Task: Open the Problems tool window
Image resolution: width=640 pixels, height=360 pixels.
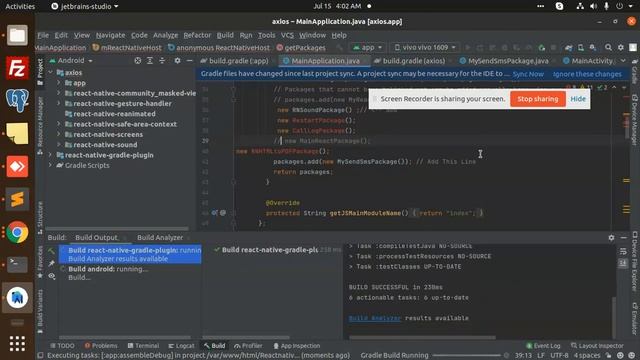Action: point(100,346)
